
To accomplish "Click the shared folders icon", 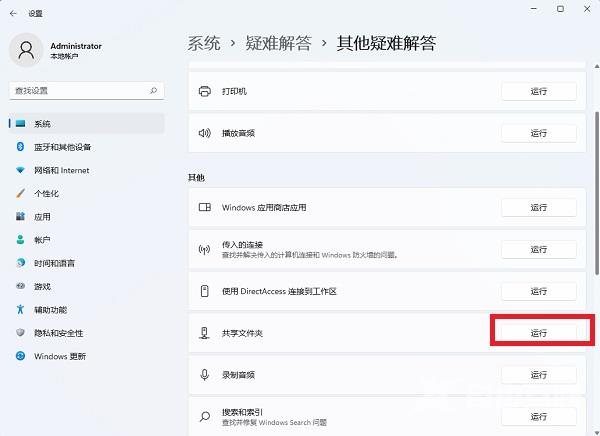I will pos(205,333).
